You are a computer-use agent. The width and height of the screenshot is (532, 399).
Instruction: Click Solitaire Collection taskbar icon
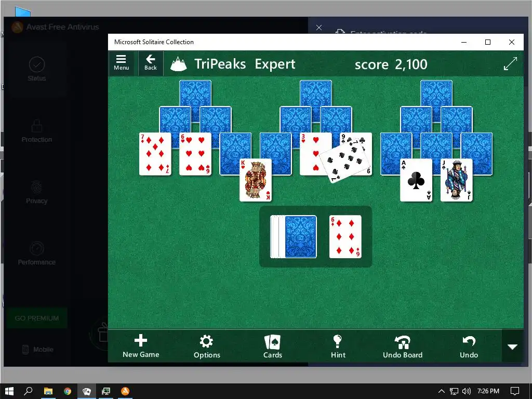point(87,391)
